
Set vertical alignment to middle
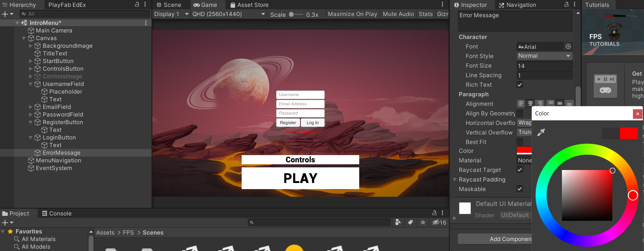click(560, 104)
